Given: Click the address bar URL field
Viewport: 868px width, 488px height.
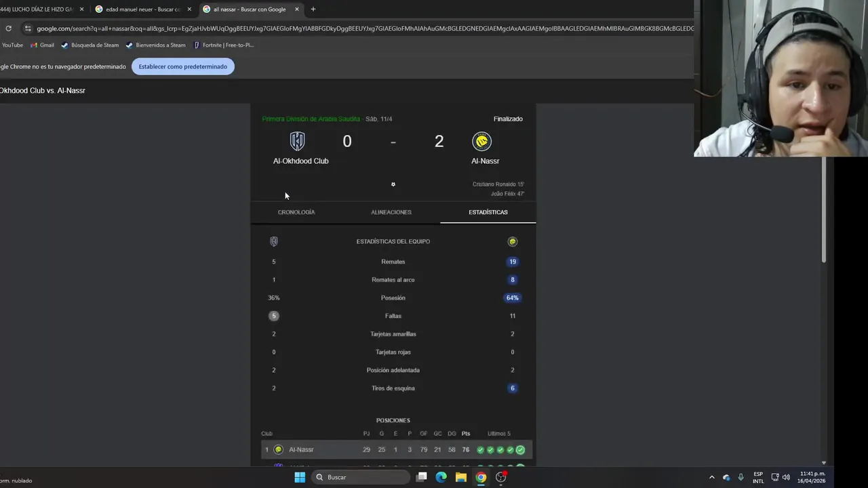Looking at the screenshot, I should (365, 28).
